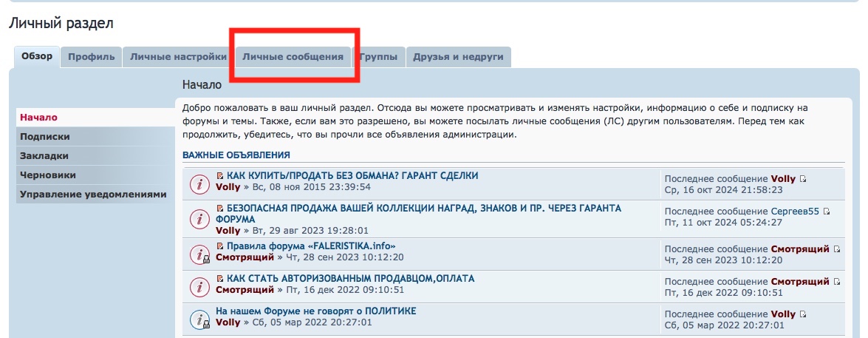This screenshot has width=868, height=338.
Task: Click the ВАЖНЫЕ ОБЪЯВЛЕНИЯ heading
Action: 236,155
